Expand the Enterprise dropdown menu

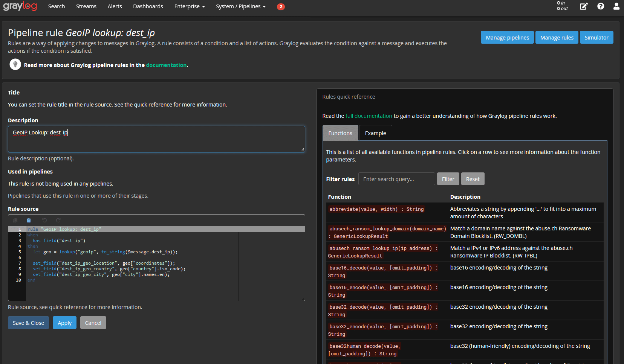(x=189, y=6)
